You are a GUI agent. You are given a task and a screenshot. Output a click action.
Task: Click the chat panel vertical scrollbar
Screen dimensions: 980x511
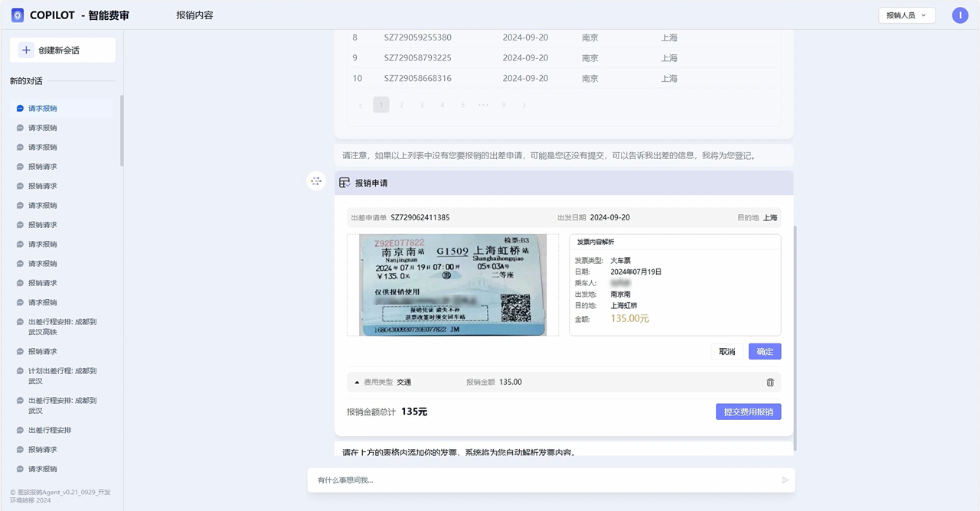795,338
